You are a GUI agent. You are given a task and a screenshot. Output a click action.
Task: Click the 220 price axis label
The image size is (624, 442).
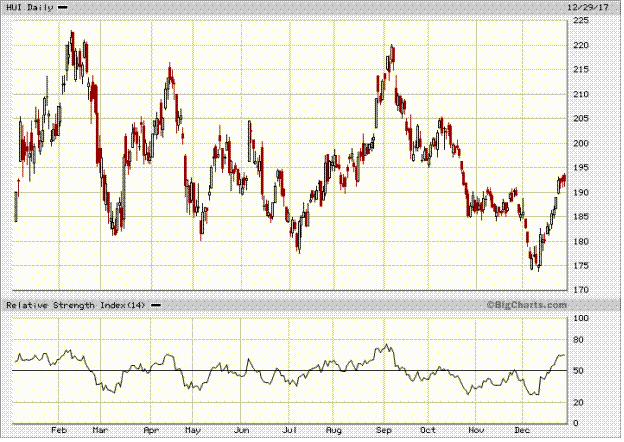point(581,45)
